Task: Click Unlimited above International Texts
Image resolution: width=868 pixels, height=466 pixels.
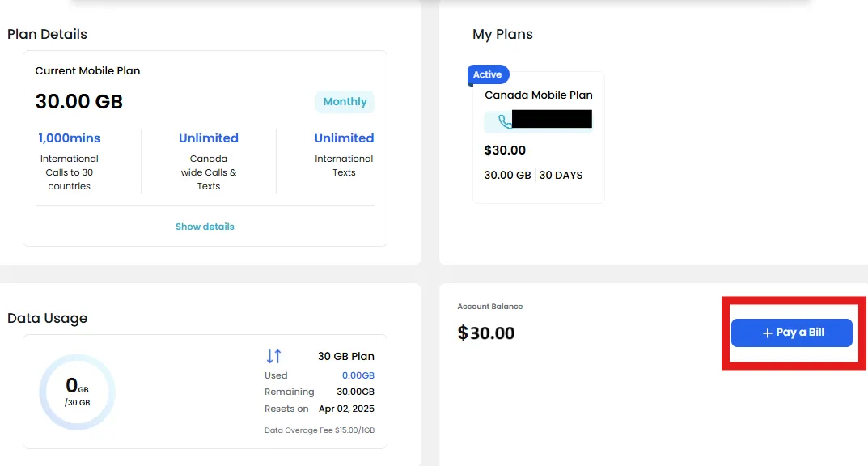Action: (344, 138)
